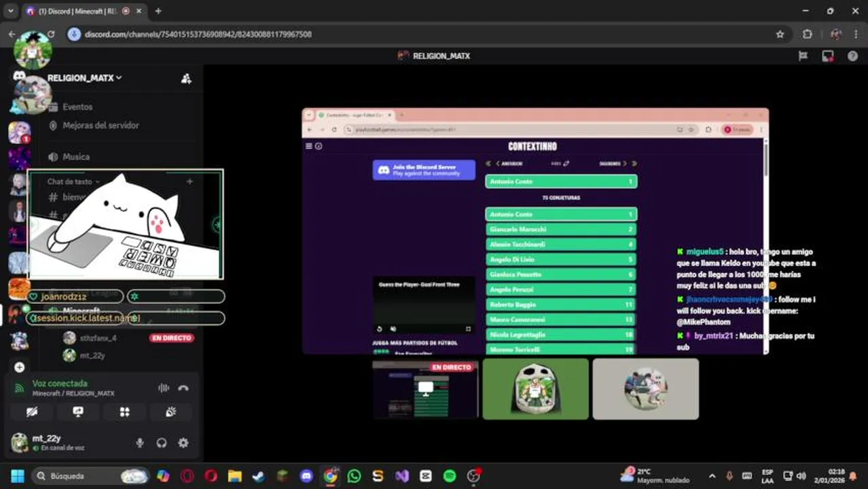Open Discord user settings gear
The width and height of the screenshot is (868, 489).
point(183,443)
